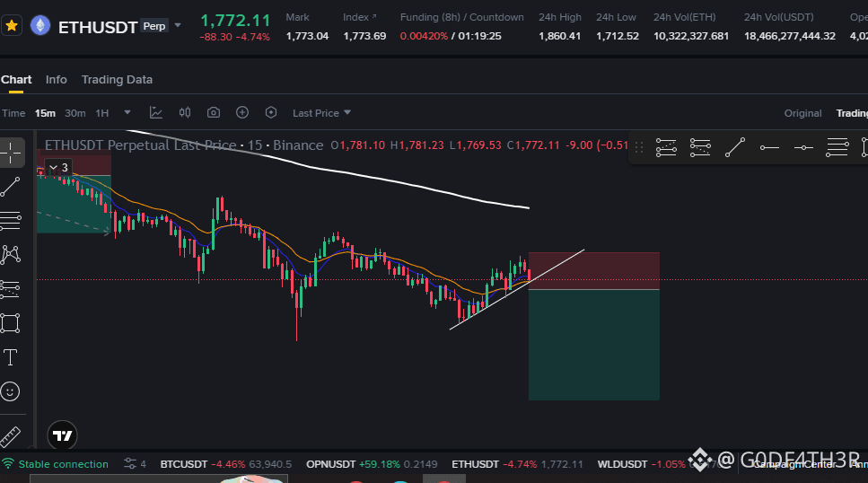Click the Ethereum coin logo
Screen dimensions: 868x483
pos(39,26)
